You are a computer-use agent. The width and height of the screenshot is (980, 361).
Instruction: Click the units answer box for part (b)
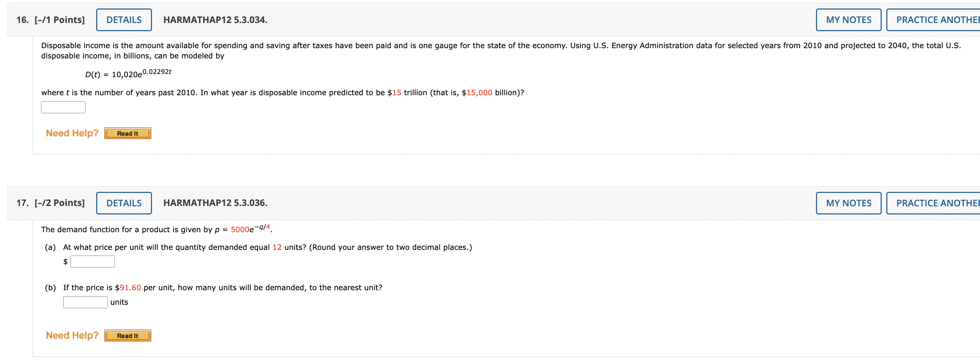click(x=85, y=302)
